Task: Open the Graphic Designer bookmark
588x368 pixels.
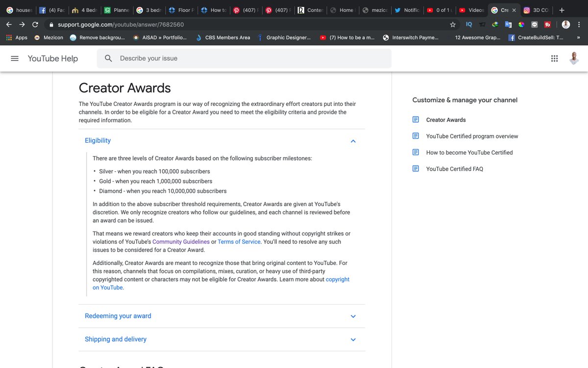Action: [x=283, y=37]
